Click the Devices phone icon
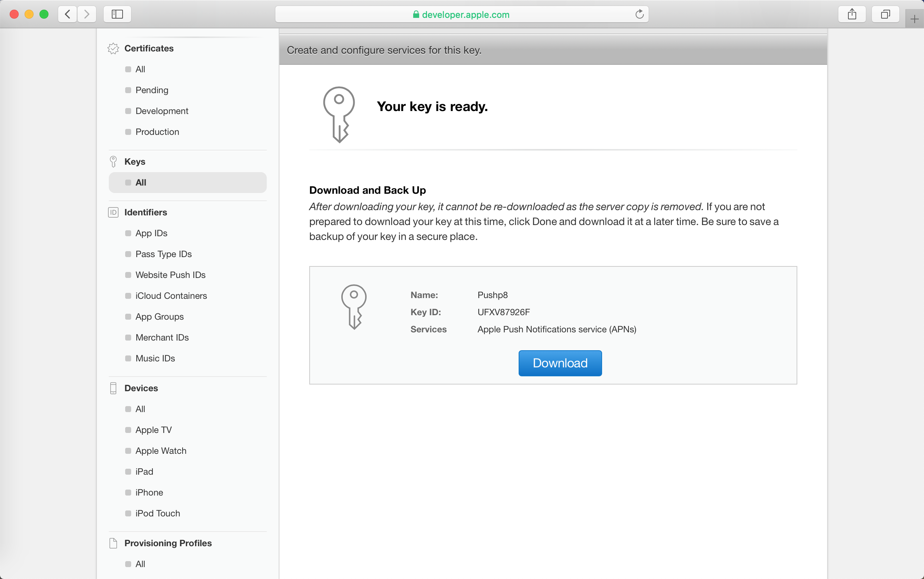Image resolution: width=924 pixels, height=579 pixels. (113, 388)
